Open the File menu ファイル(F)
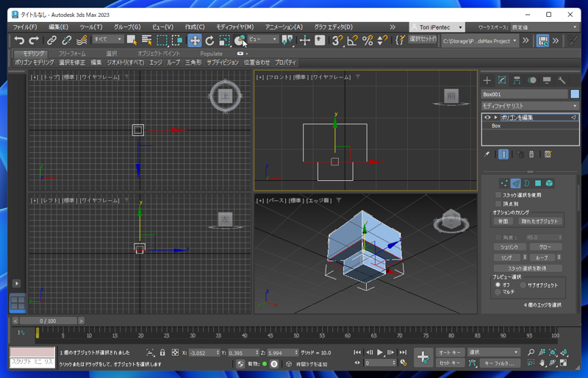Viewport: 588px width, 378px height. click(25, 27)
